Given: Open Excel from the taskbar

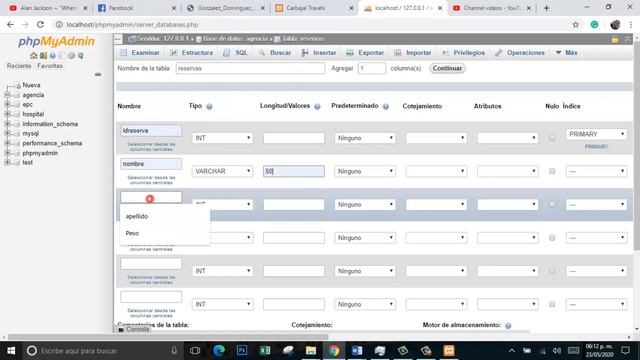Looking at the screenshot, I should (x=265, y=351).
